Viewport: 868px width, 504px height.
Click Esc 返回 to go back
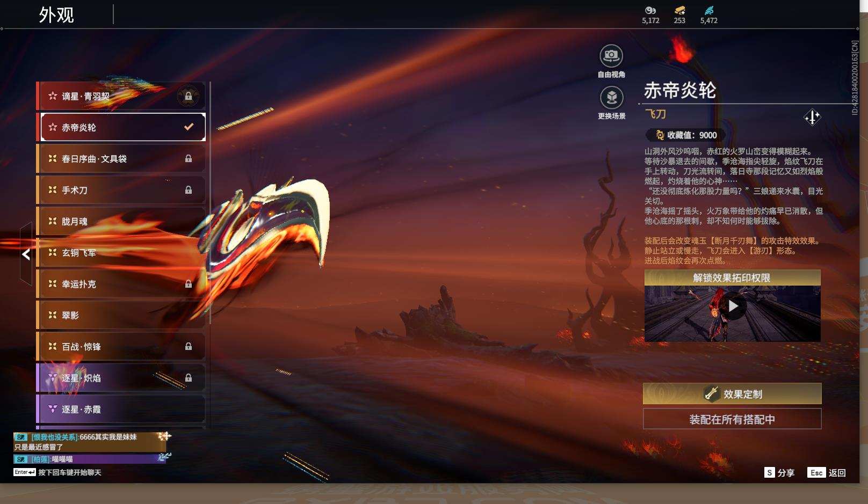(827, 472)
